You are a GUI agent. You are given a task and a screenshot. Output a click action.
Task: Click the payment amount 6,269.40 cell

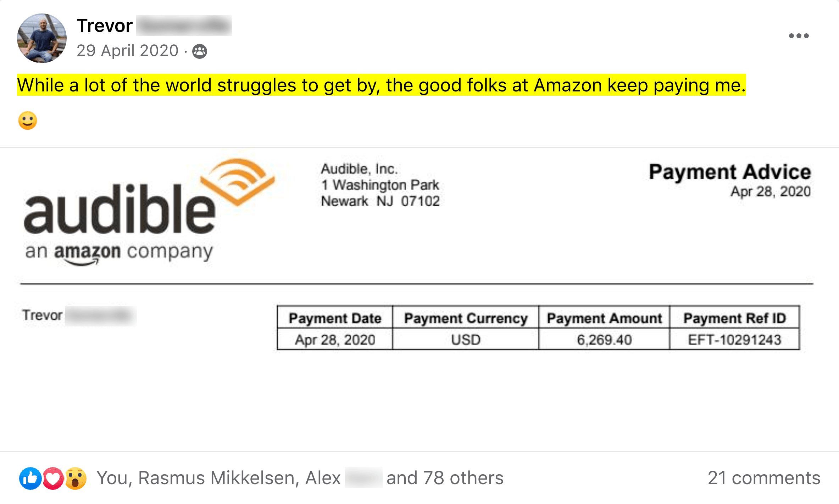pos(604,340)
